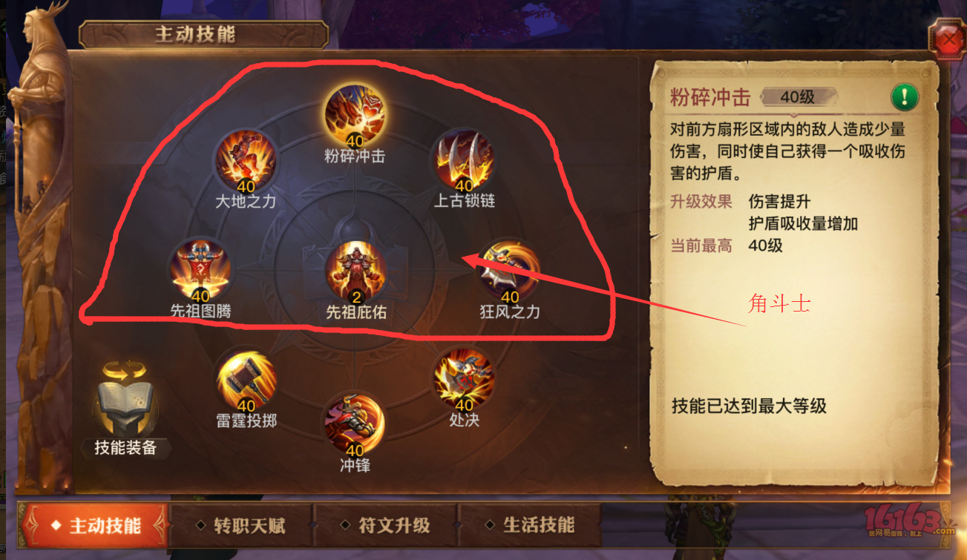
Task: Click the 粉碎冲击 skill title in description
Action: pyautogui.click(x=710, y=97)
